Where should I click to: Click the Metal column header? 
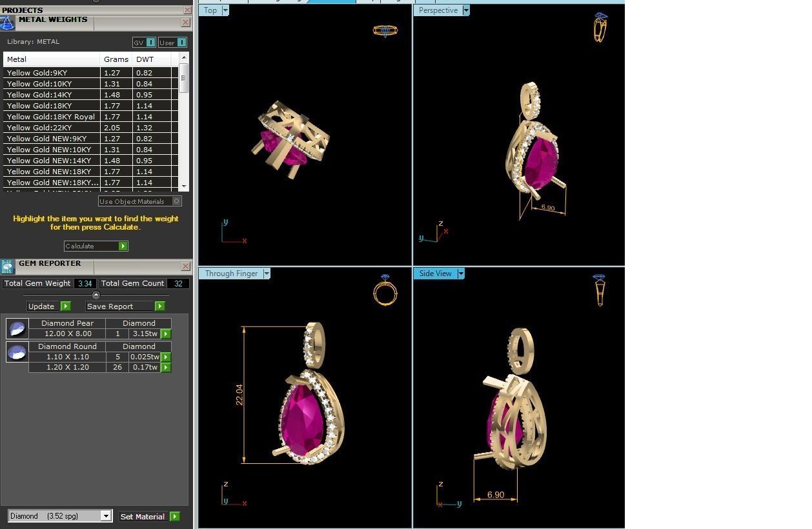52,59
